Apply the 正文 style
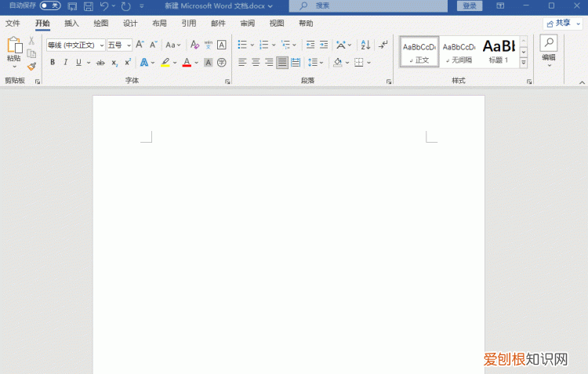The width and height of the screenshot is (588, 374). pyautogui.click(x=419, y=52)
